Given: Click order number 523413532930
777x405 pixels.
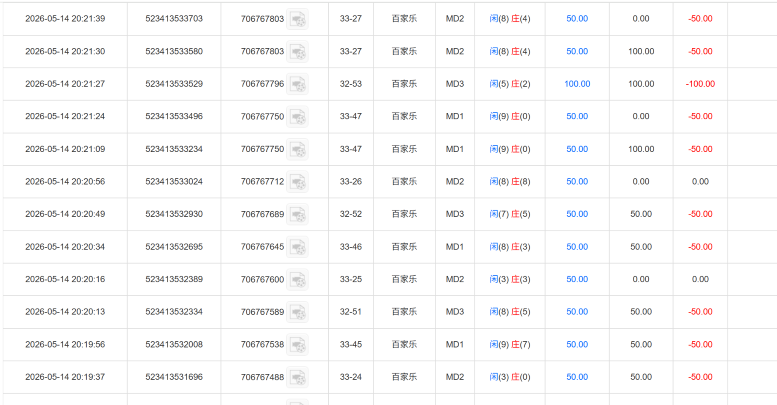Looking at the screenshot, I should tap(174, 214).
